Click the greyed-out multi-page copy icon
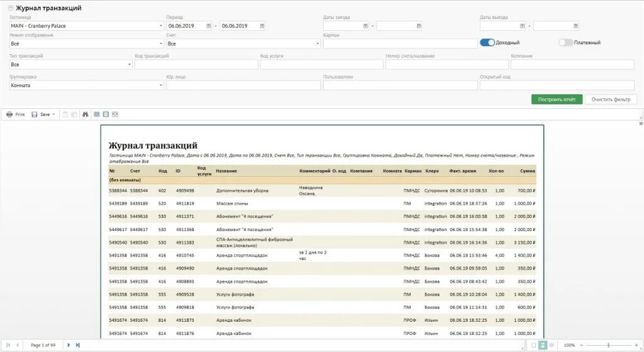 coord(74,115)
